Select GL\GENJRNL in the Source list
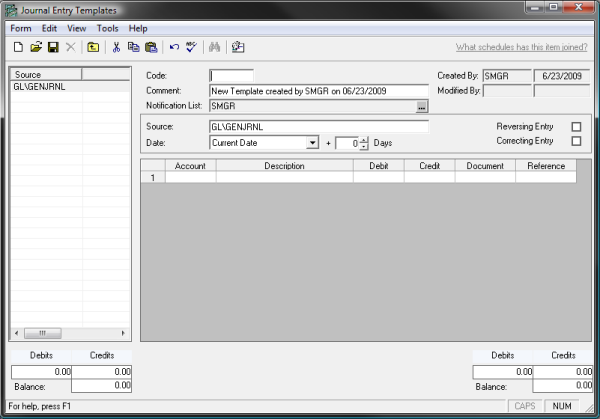The image size is (600, 419). tap(34, 87)
